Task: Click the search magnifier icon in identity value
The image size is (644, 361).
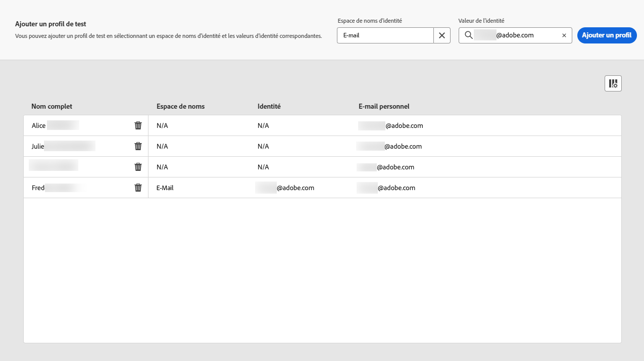Action: (x=469, y=35)
